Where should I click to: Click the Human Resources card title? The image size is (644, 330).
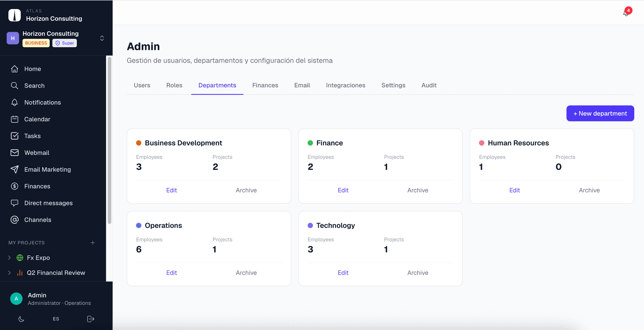tap(518, 143)
